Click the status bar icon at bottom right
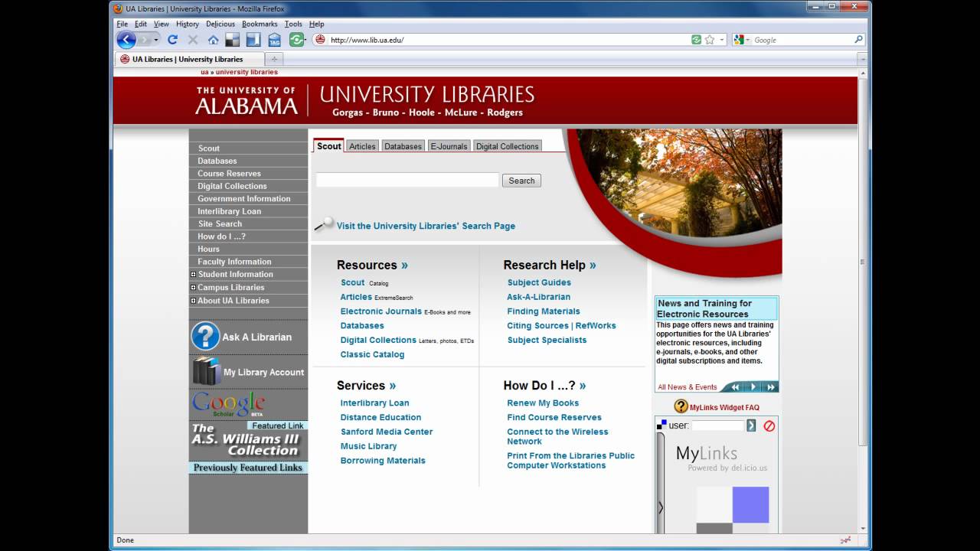The height and width of the screenshot is (551, 980). point(845,540)
